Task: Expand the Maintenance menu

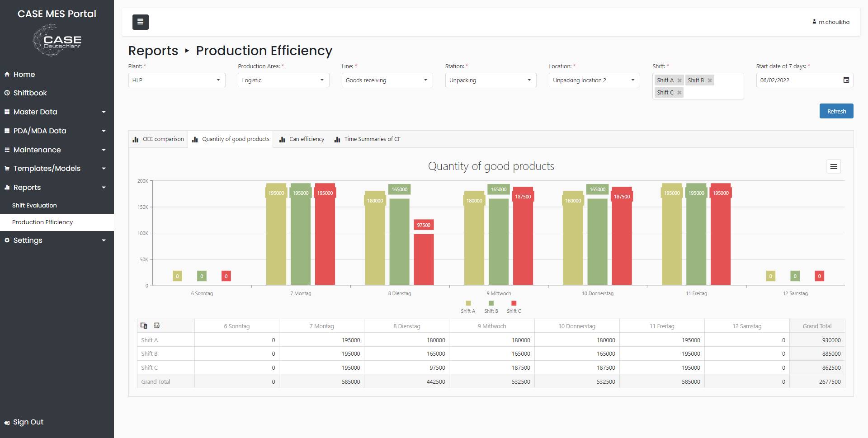Action: (x=57, y=150)
